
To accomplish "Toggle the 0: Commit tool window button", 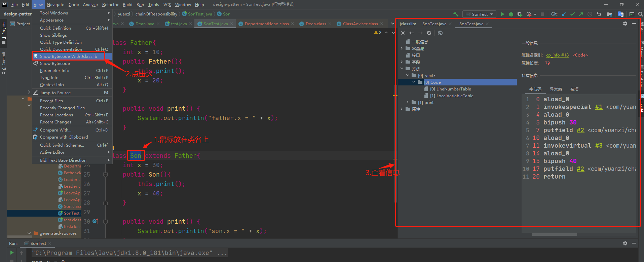I will click(4, 63).
